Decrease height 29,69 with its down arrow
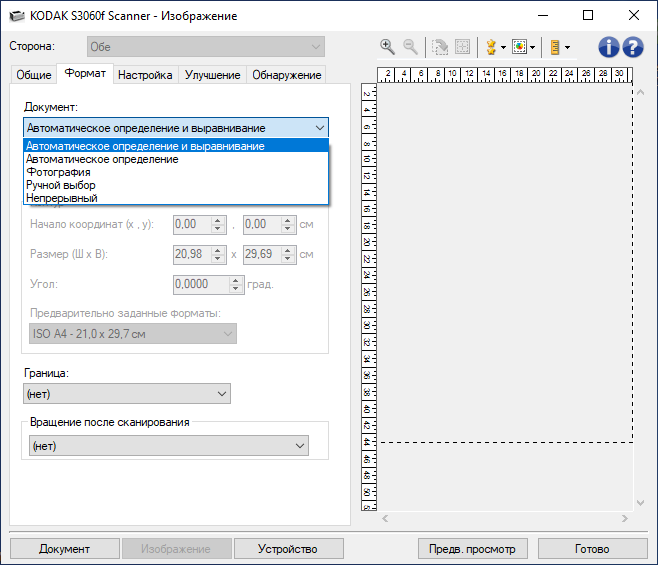658x565 pixels. pos(287,258)
